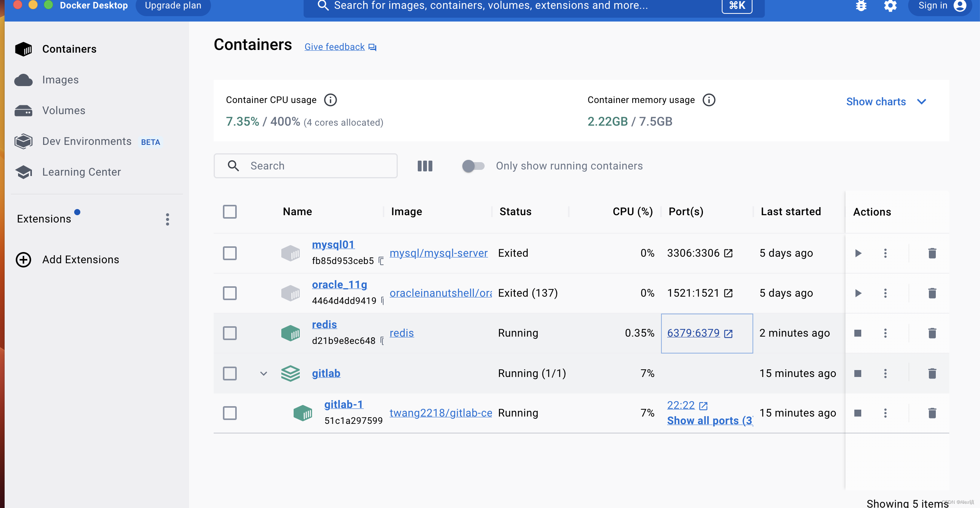The image size is (980, 508).
Task: Sort by the Last started column header
Action: (x=791, y=212)
